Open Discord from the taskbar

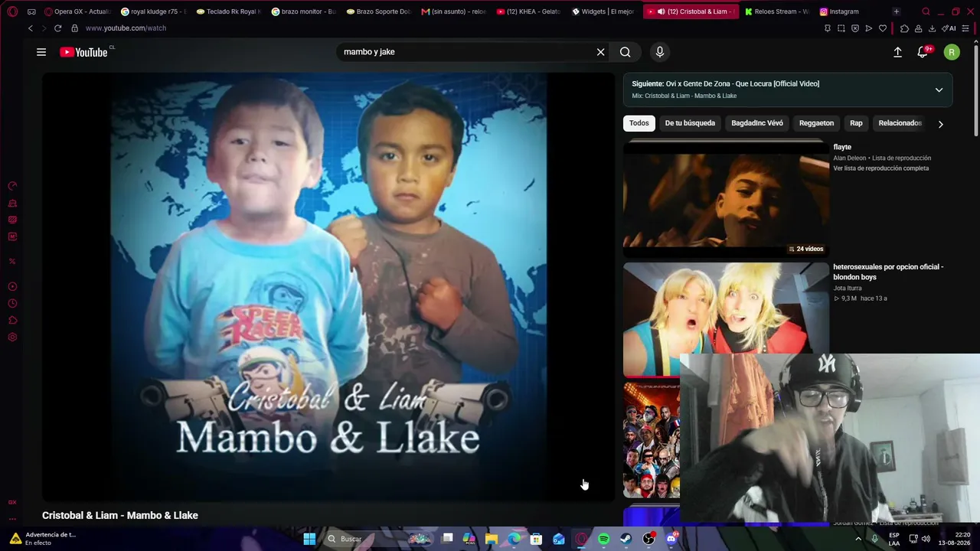pyautogui.click(x=671, y=539)
